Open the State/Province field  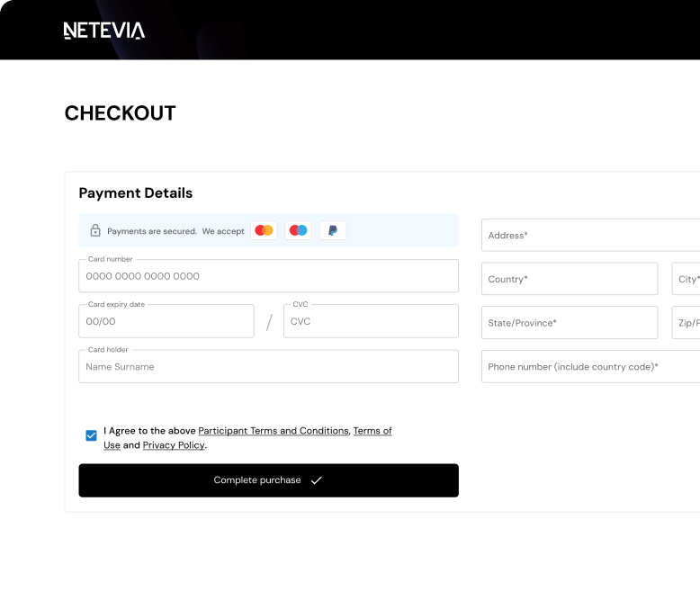click(570, 323)
